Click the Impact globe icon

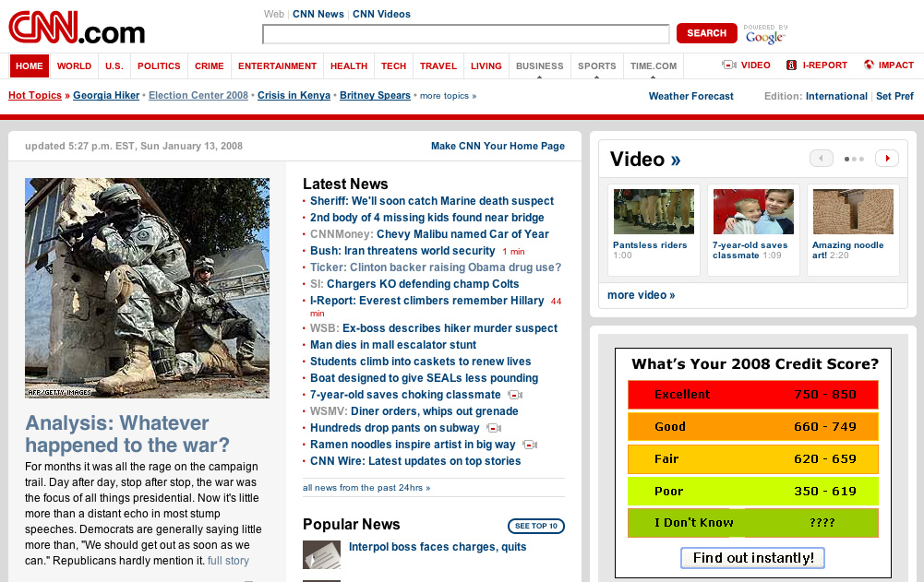coord(869,65)
